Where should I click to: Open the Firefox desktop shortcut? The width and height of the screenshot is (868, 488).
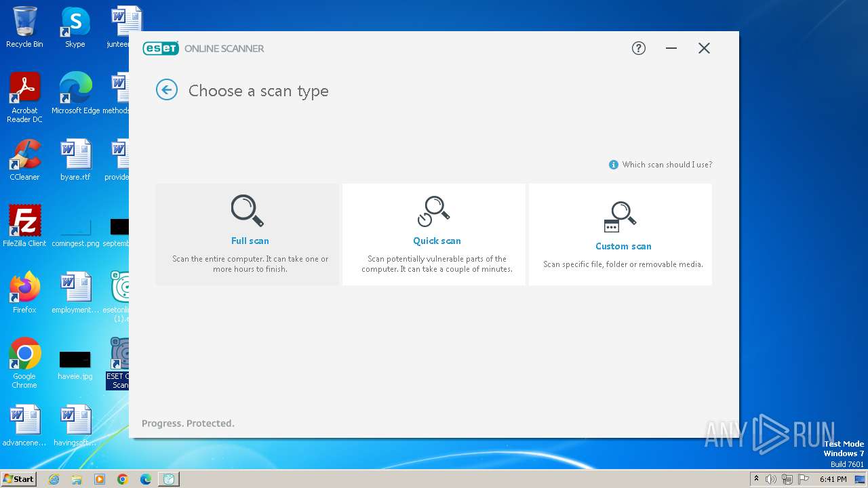coord(24,293)
